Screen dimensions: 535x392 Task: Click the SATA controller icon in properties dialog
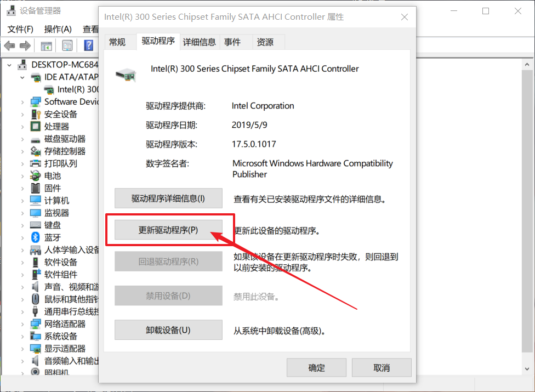pos(126,75)
